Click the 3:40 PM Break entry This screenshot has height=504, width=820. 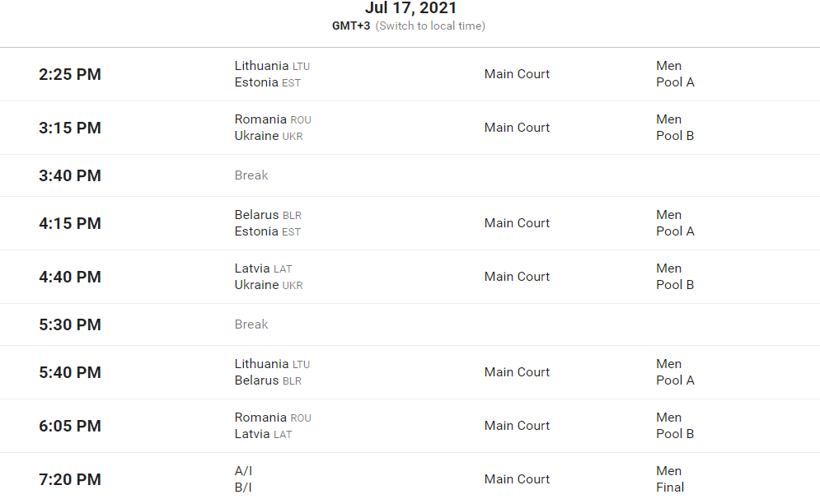tap(251, 175)
